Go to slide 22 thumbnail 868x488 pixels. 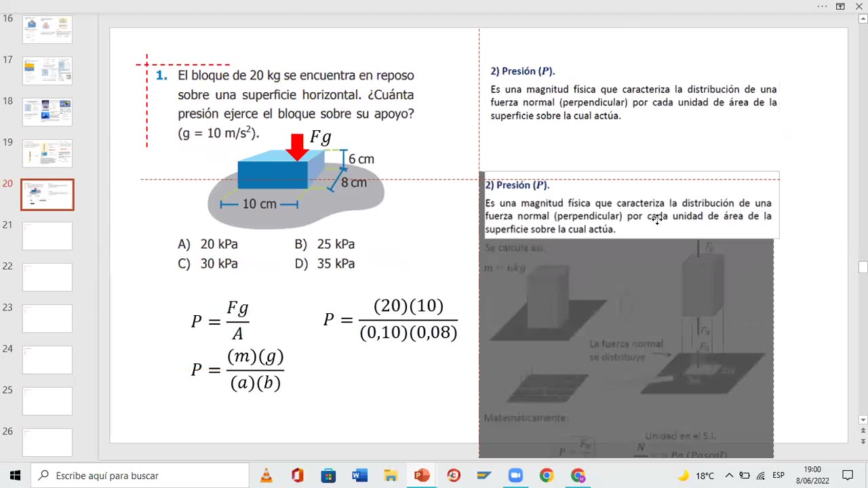(x=47, y=277)
